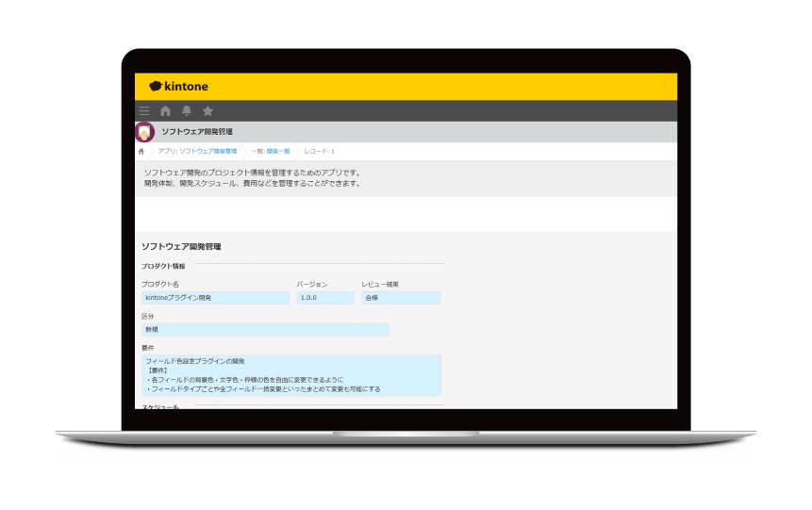Click the プロダクト情報 section heading
812x510 pixels.
point(163,266)
